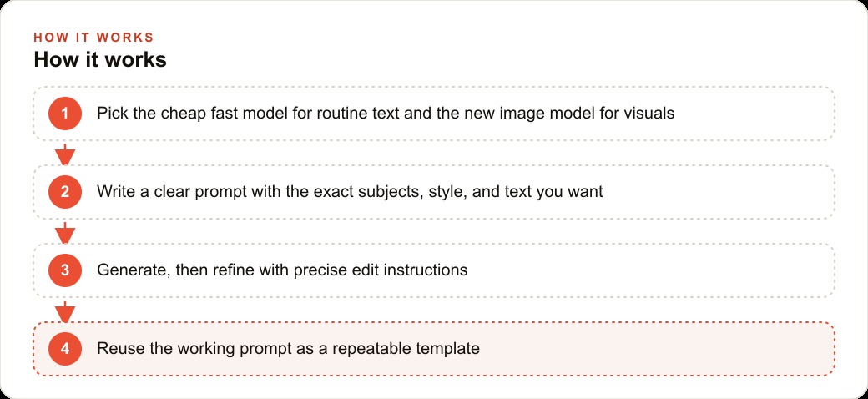This screenshot has height=399, width=868.
Task: Click the red uppercase HOW IT WORKS label
Action: 93,38
